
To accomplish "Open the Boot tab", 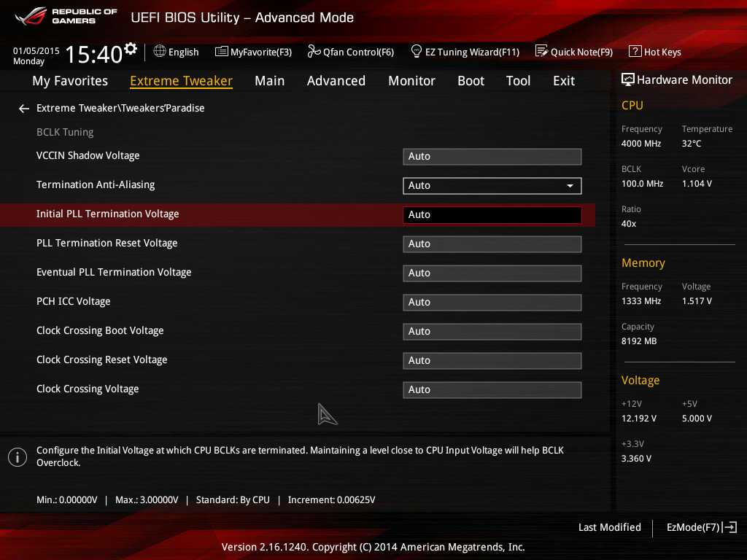I will coord(471,81).
